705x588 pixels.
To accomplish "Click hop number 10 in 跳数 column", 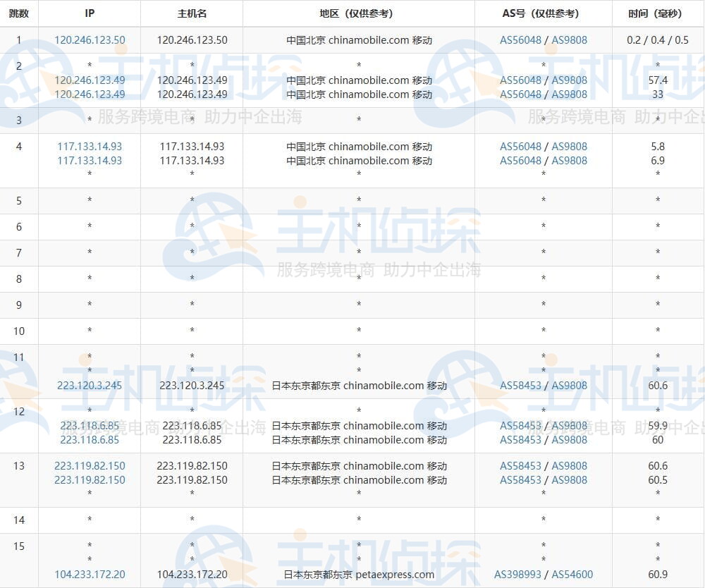I will [x=19, y=331].
